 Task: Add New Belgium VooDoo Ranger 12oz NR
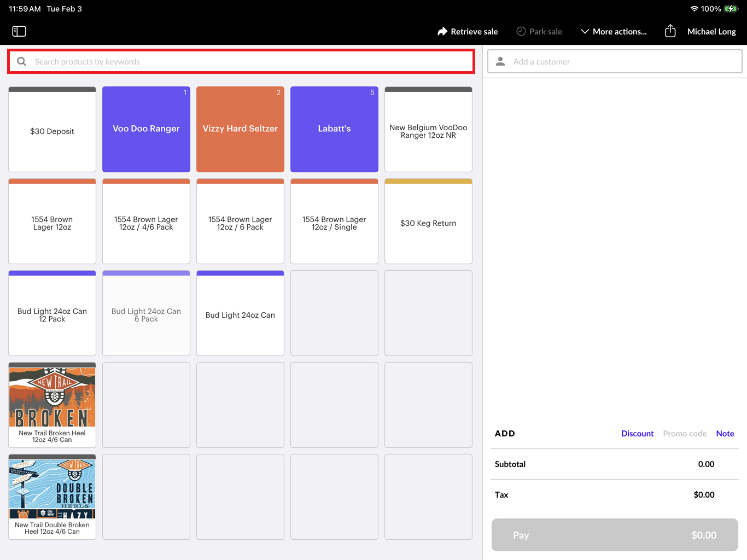(429, 130)
